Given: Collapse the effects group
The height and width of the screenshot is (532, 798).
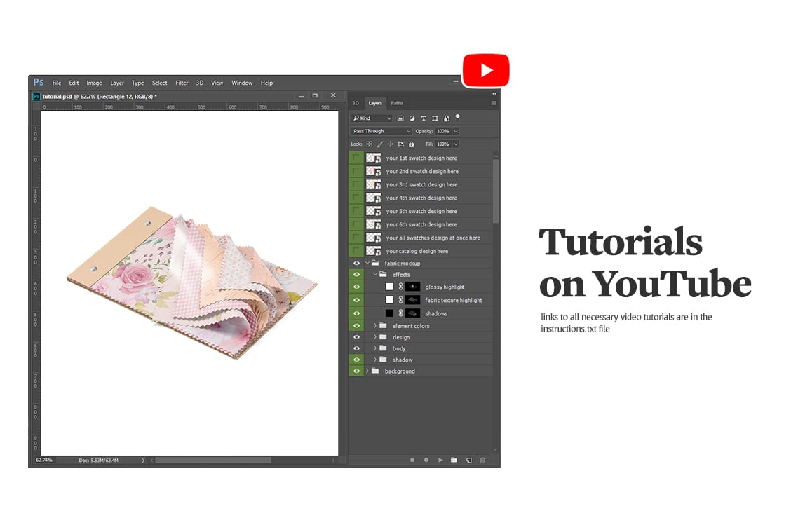Looking at the screenshot, I should click(375, 275).
